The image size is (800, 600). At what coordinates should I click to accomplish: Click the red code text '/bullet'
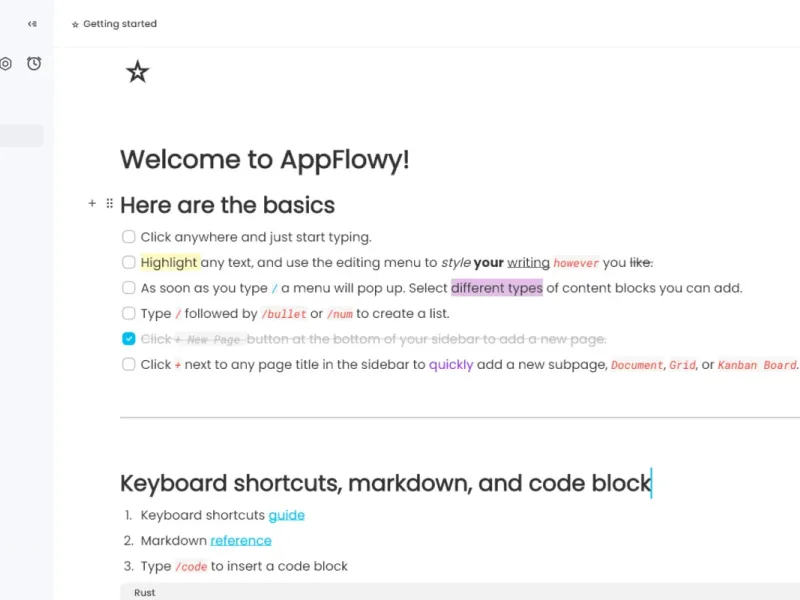coord(284,314)
